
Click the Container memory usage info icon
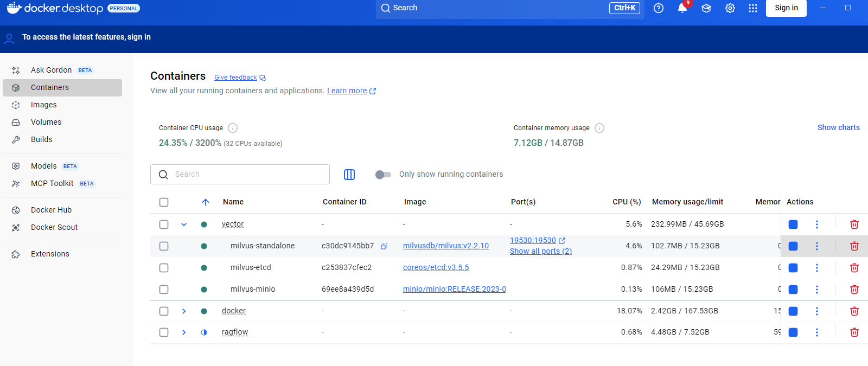click(x=599, y=128)
